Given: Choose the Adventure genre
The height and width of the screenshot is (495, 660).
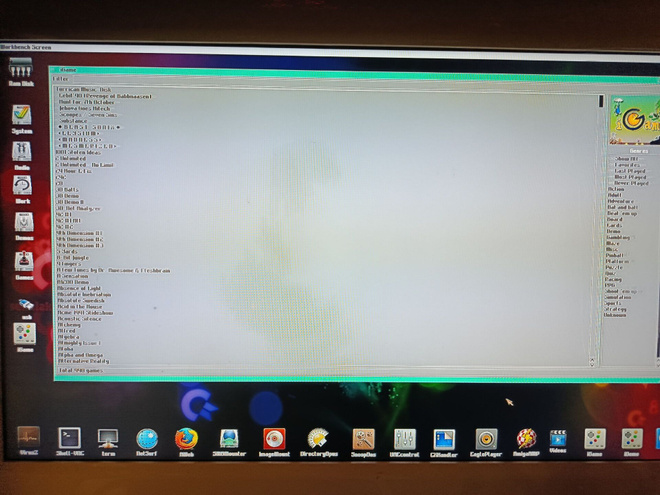Looking at the screenshot, I should (620, 201).
